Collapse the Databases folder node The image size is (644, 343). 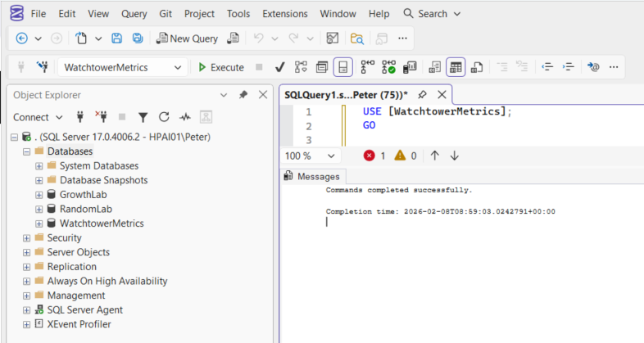click(26, 151)
